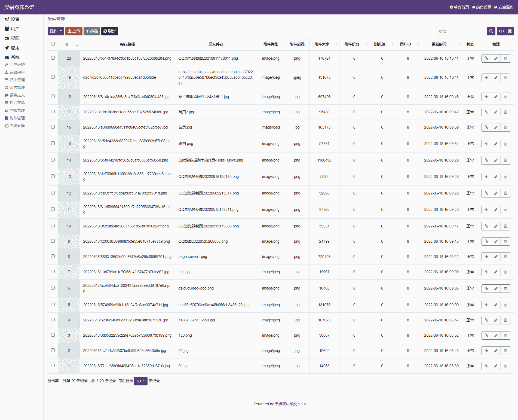Sort table by 更新时间 column
518x420 pixels.
click(441, 44)
